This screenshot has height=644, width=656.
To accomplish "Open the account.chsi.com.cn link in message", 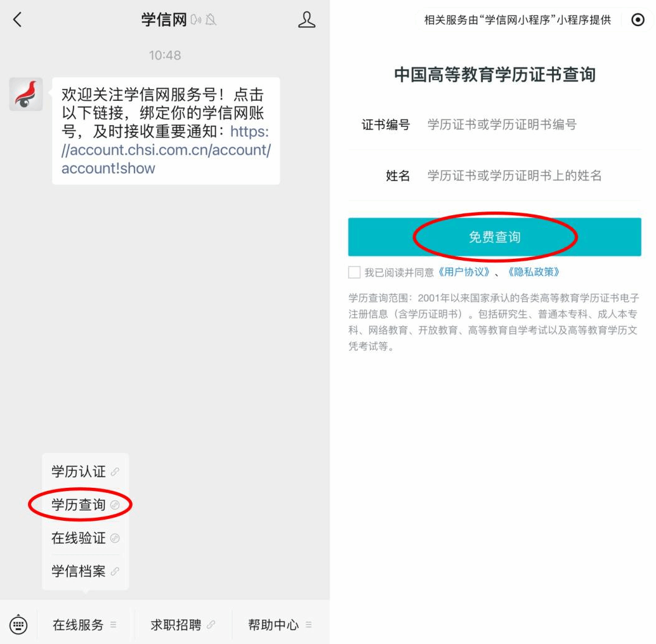I will pyautogui.click(x=166, y=150).
